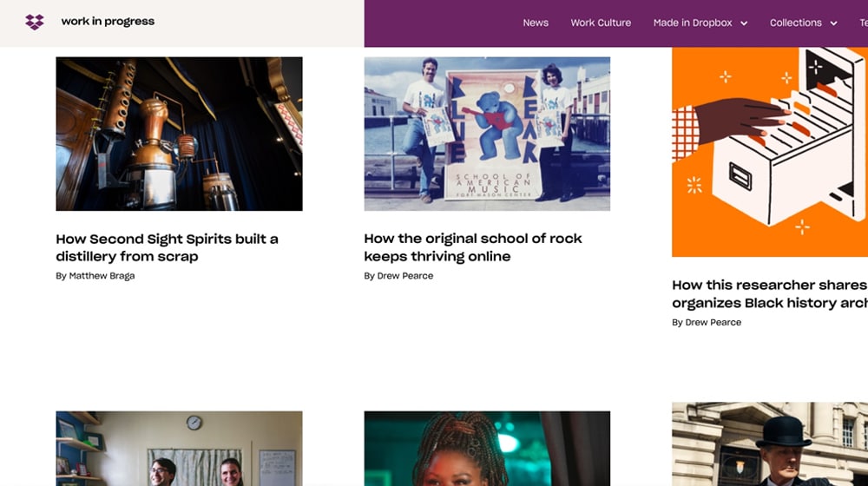The height and width of the screenshot is (486, 868).
Task: Expand the chevron beside Collections
Action: pyautogui.click(x=833, y=23)
